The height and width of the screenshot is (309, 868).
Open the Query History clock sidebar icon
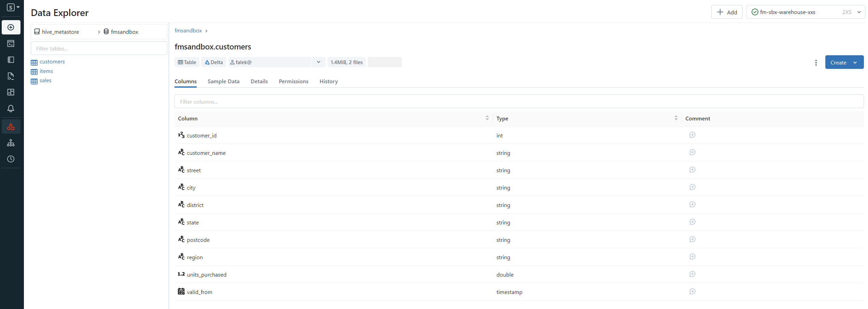pos(11,159)
